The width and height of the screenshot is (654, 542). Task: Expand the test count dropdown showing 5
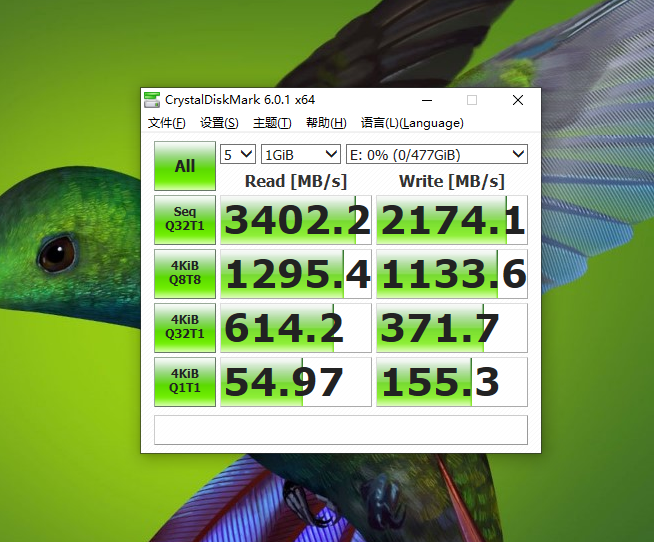[x=238, y=154]
